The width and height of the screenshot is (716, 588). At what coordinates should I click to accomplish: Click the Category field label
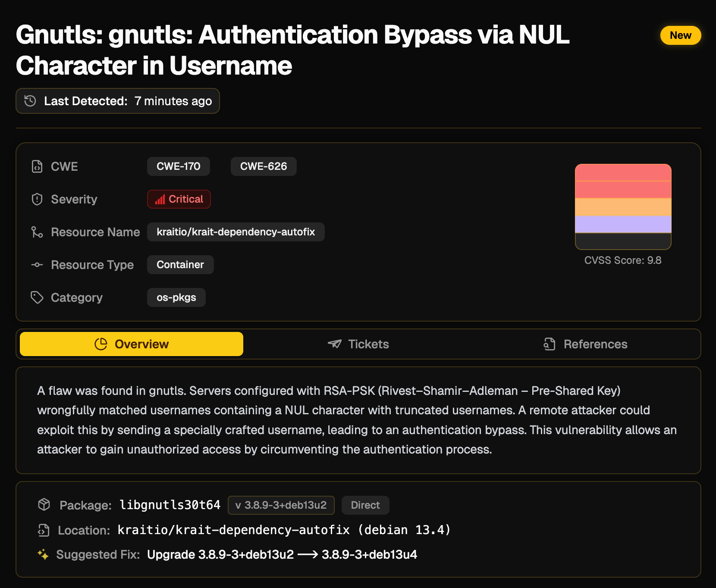[77, 297]
